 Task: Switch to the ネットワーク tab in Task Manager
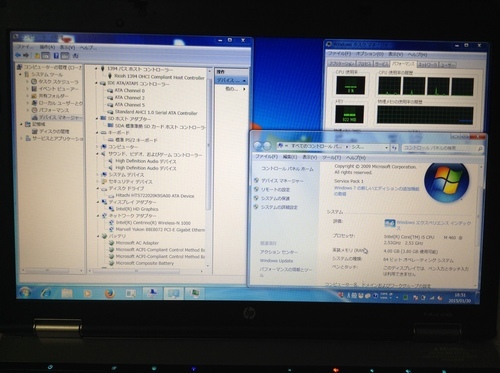(428, 64)
